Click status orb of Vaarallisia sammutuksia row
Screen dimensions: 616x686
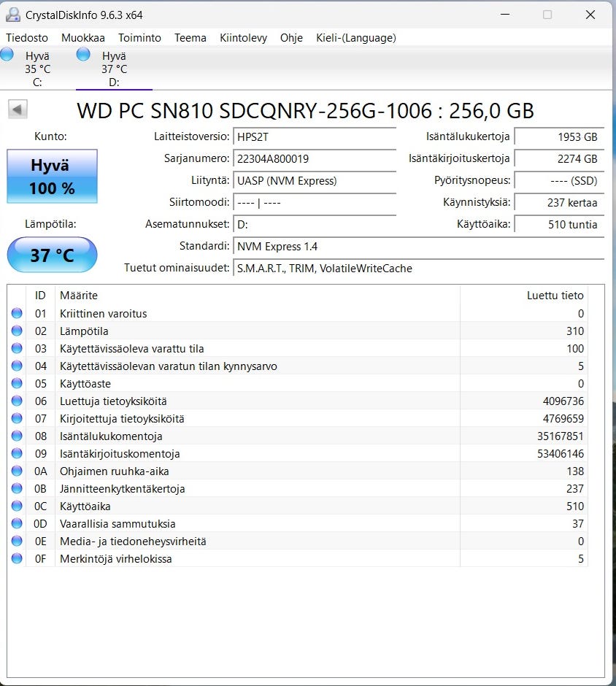click(x=17, y=523)
